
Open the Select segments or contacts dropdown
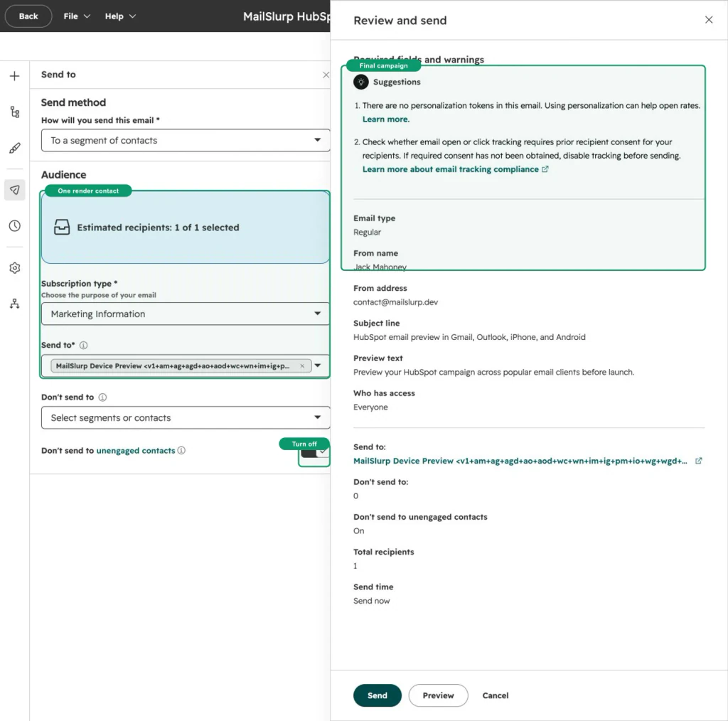pyautogui.click(x=186, y=418)
